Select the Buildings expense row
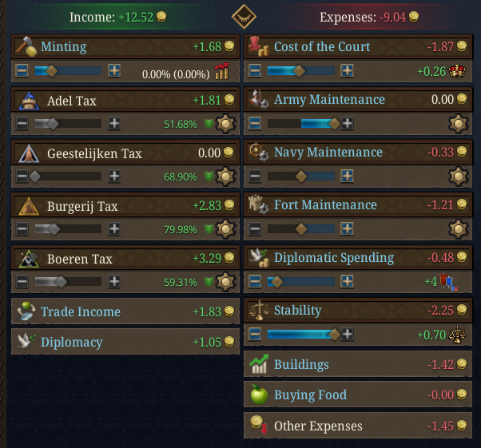 (x=356, y=365)
